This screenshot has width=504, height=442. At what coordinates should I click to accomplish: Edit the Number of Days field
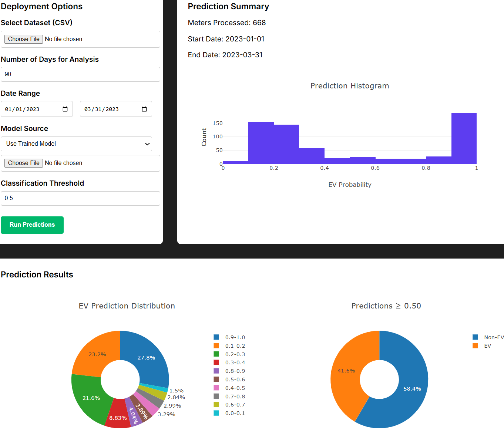click(x=80, y=74)
